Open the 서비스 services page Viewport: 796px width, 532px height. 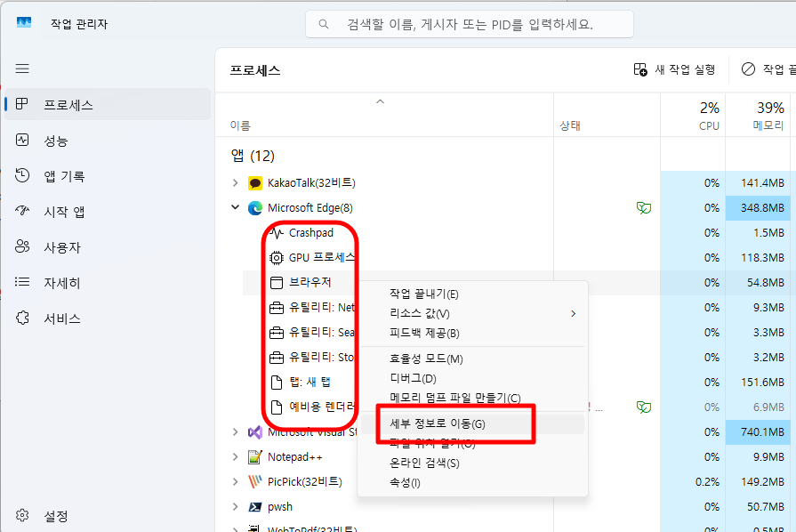[x=108, y=318]
